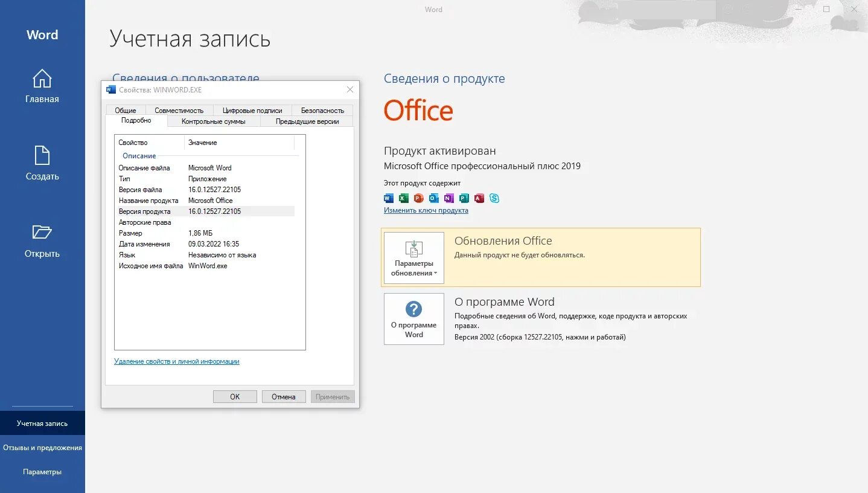Click the 1,86 МБ size value

(200, 233)
